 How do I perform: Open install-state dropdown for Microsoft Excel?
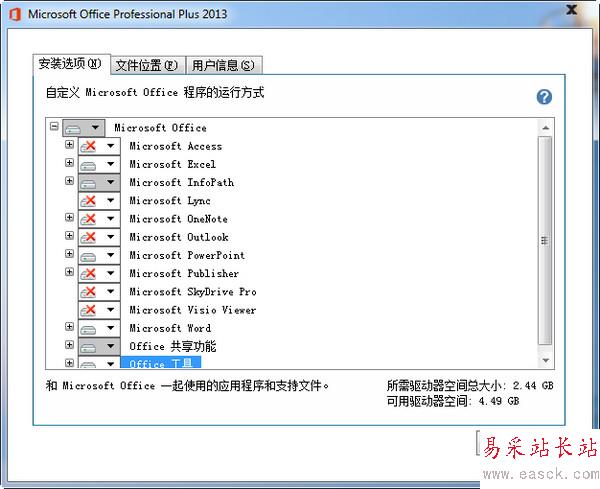99,164
